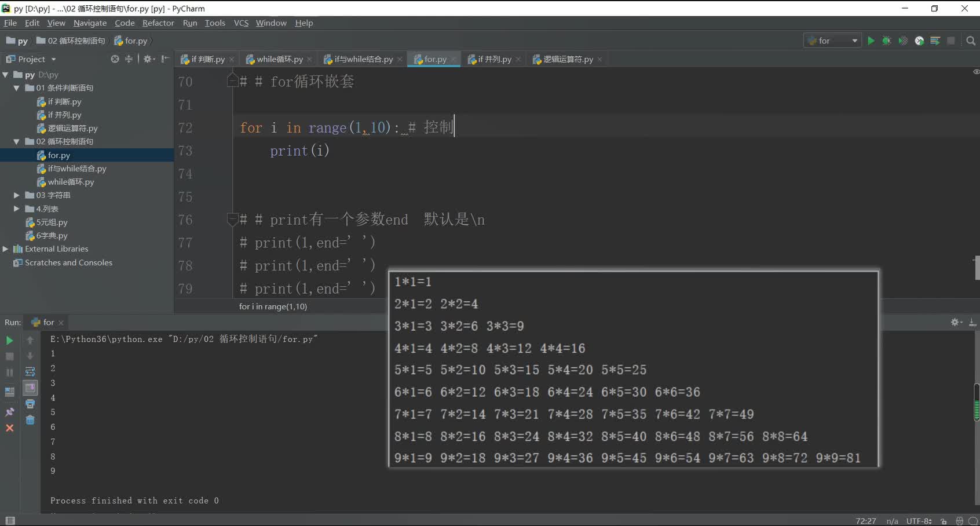Click Down the stack trace arrow
The image size is (980, 526).
(30, 356)
